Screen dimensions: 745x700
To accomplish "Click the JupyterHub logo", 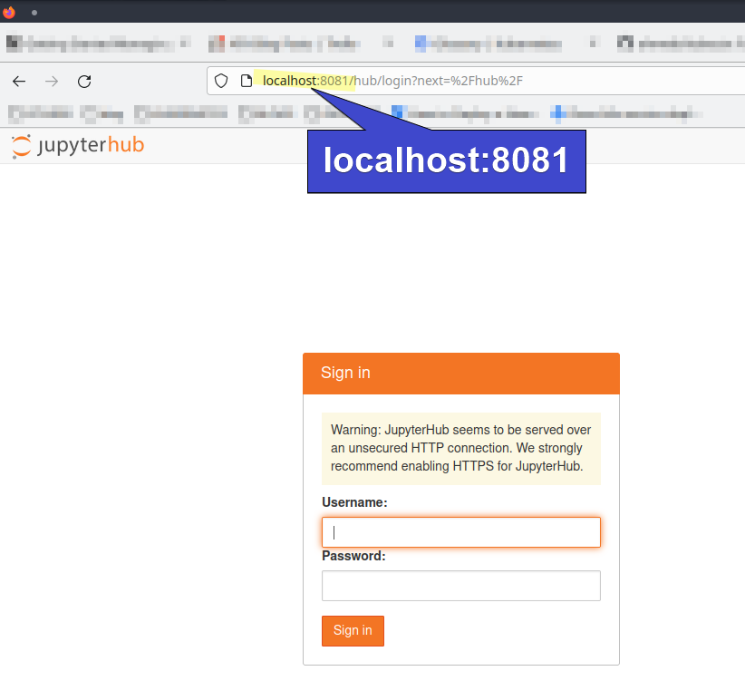I will 78,145.
